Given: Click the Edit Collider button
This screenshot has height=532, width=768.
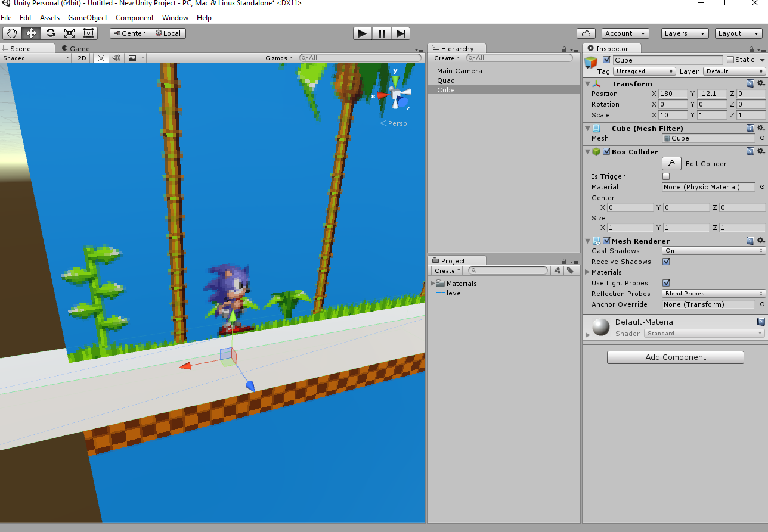Looking at the screenshot, I should tap(671, 164).
